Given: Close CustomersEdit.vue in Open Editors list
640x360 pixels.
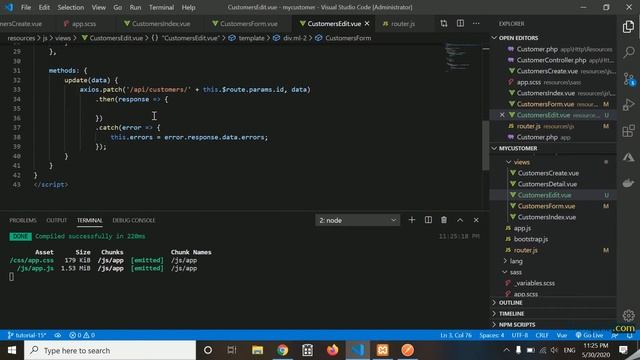Looking at the screenshot, I should click(x=502, y=115).
